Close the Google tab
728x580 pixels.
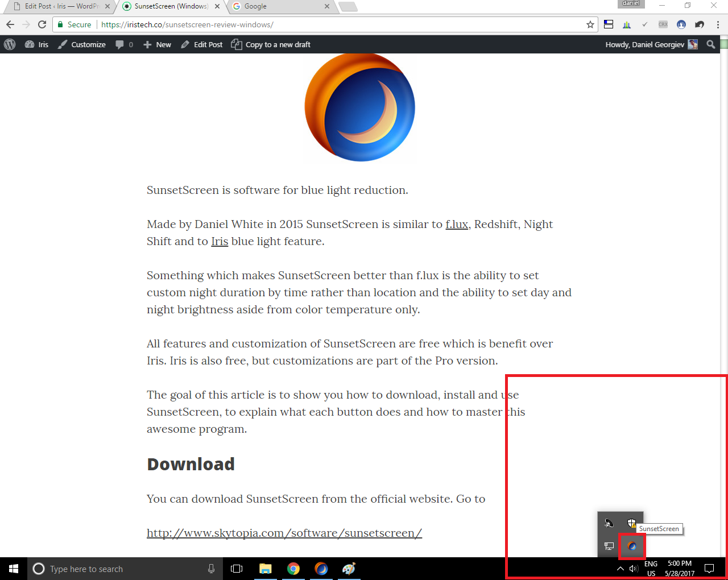pos(327,6)
